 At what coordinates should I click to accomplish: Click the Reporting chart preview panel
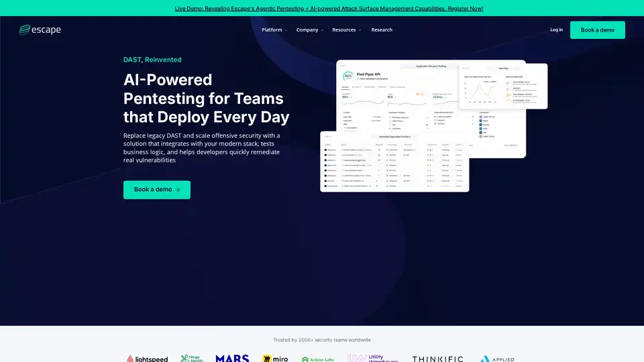[x=503, y=86]
